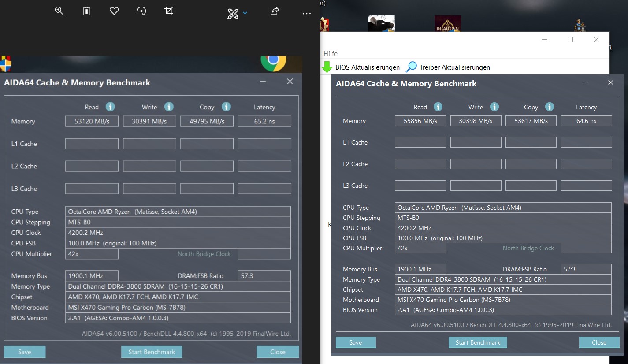Rotate the photo using the rotate icon

coord(141,11)
